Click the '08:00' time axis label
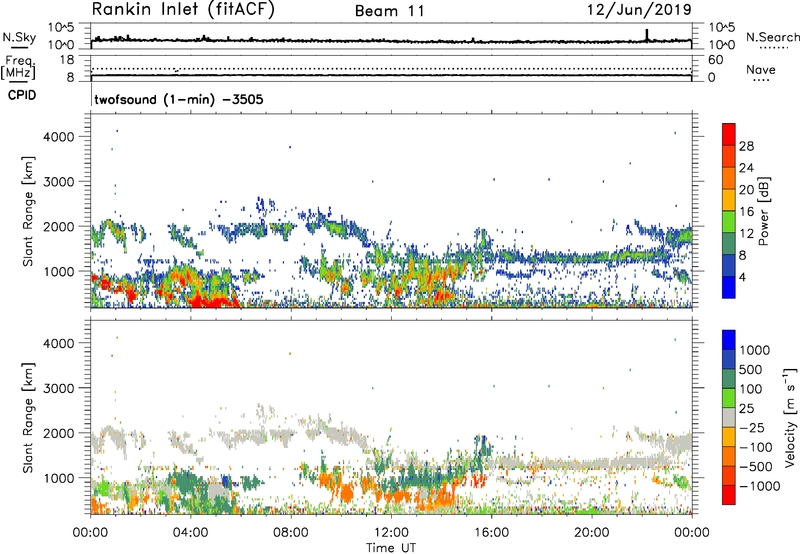Image resolution: width=800 pixels, height=554 pixels. click(291, 533)
